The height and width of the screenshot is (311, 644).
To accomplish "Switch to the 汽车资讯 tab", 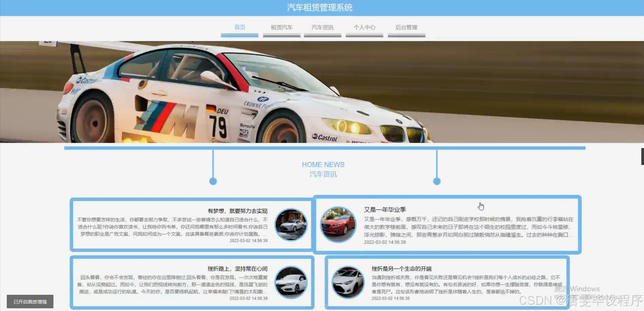I will tap(322, 27).
